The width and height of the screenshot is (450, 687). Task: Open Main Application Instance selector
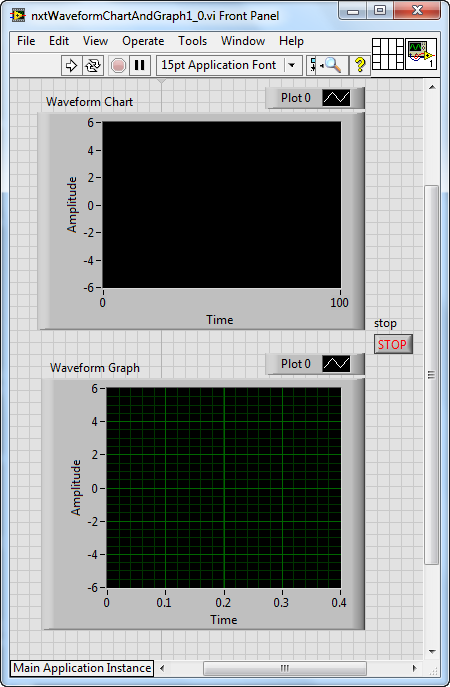pos(82,668)
